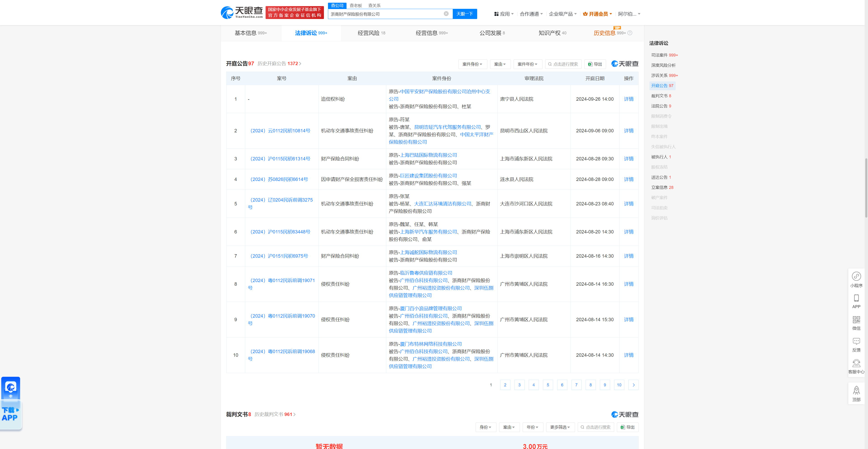
Task: Select the 查公司 search tab
Action: pyautogui.click(x=337, y=5)
